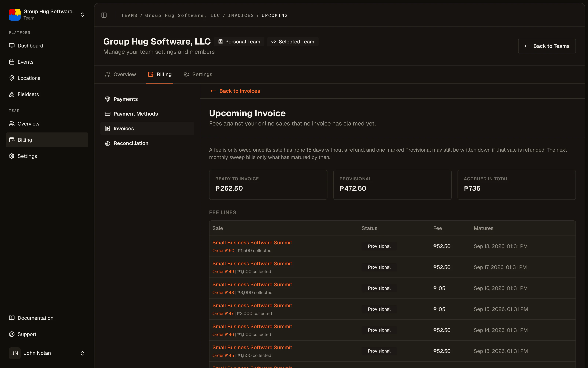Click the Sep 16, 2026, 01:31 PM date
588x368 pixels.
pos(501,288)
